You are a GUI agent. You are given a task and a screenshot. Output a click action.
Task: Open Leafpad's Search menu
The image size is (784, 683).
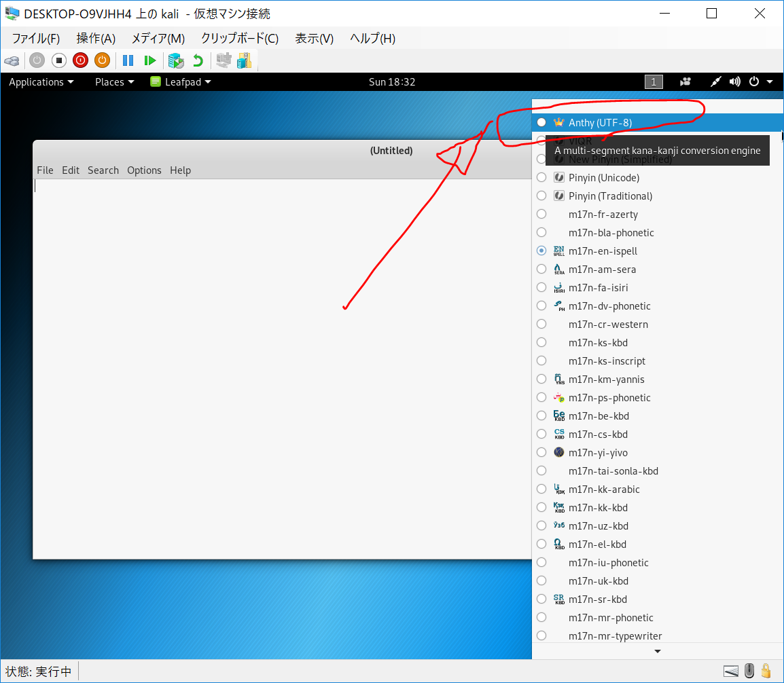(103, 170)
